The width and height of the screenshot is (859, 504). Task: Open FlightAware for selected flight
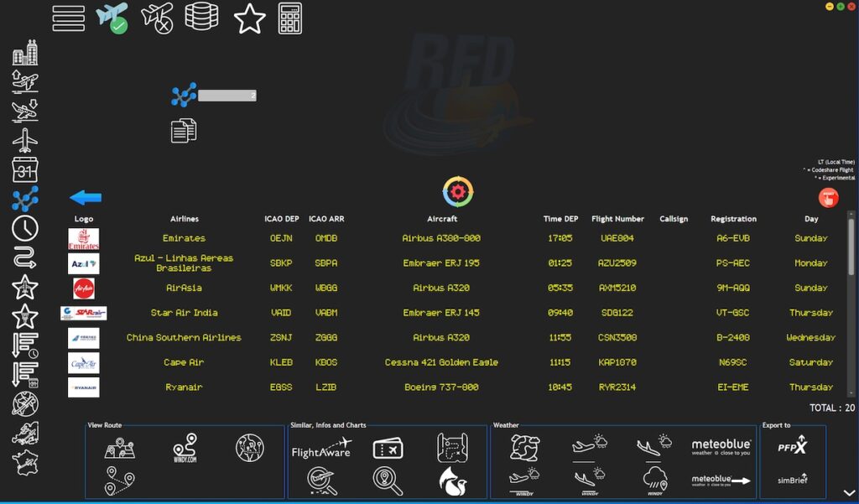[x=321, y=448]
